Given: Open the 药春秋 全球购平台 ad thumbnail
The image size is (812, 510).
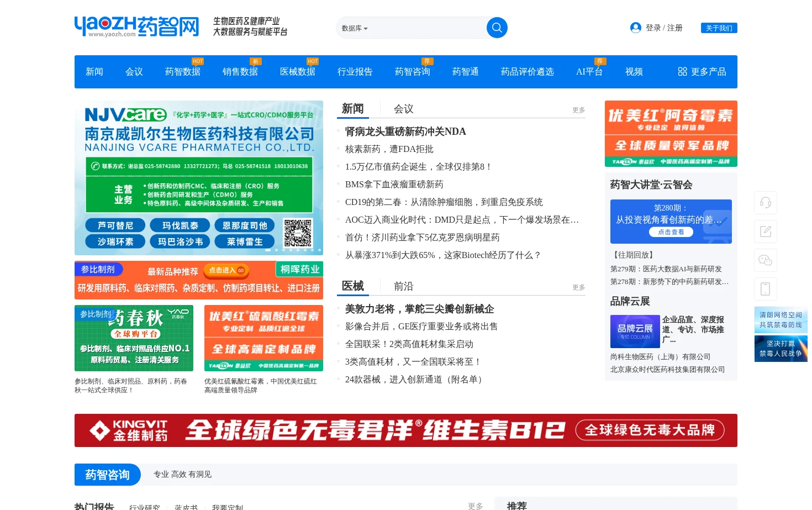Looking at the screenshot, I should pos(134,338).
